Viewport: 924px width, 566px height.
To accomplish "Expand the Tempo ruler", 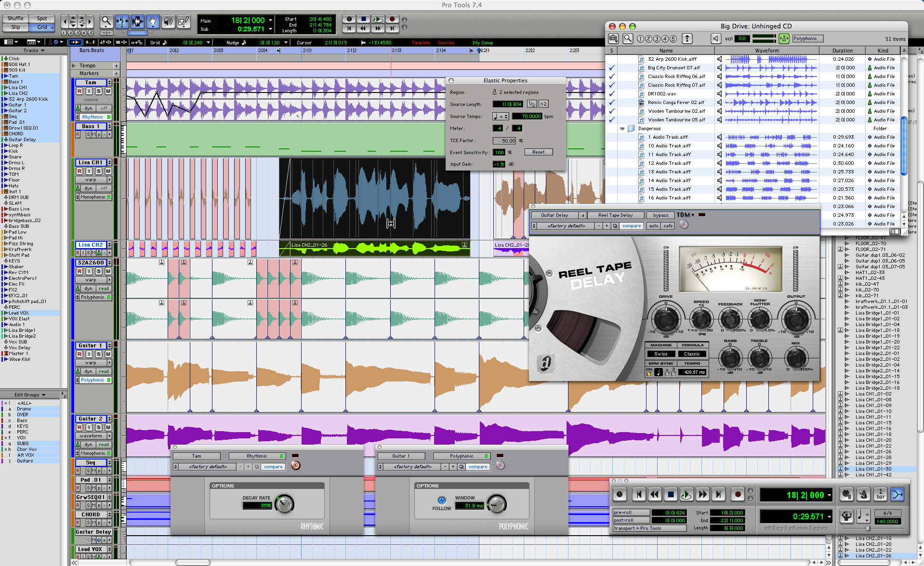I will click(74, 66).
